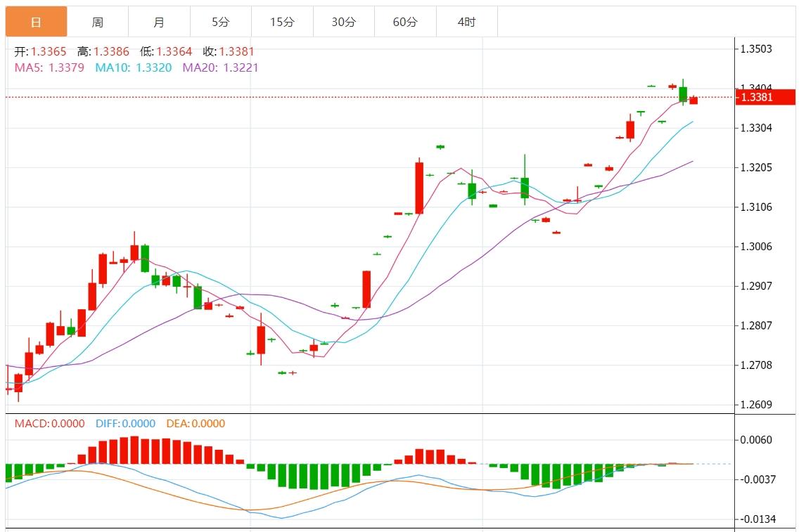
Task: Show the 60分 chart tab
Action: coord(405,22)
